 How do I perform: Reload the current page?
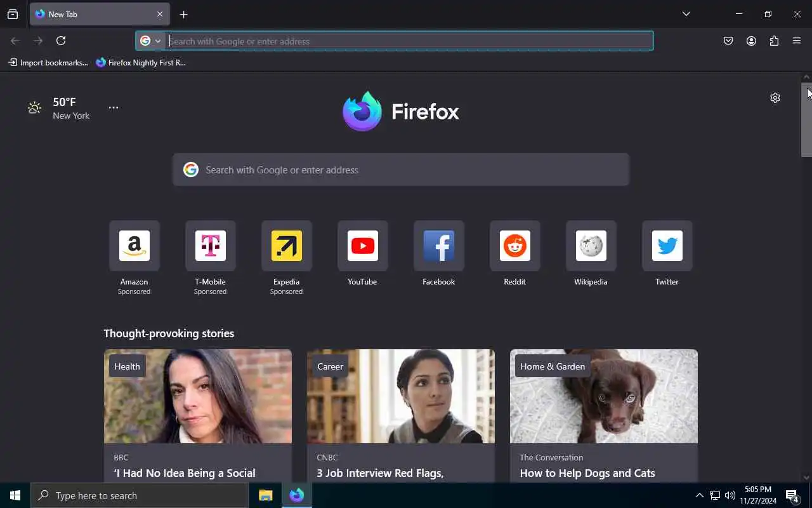[61, 41]
